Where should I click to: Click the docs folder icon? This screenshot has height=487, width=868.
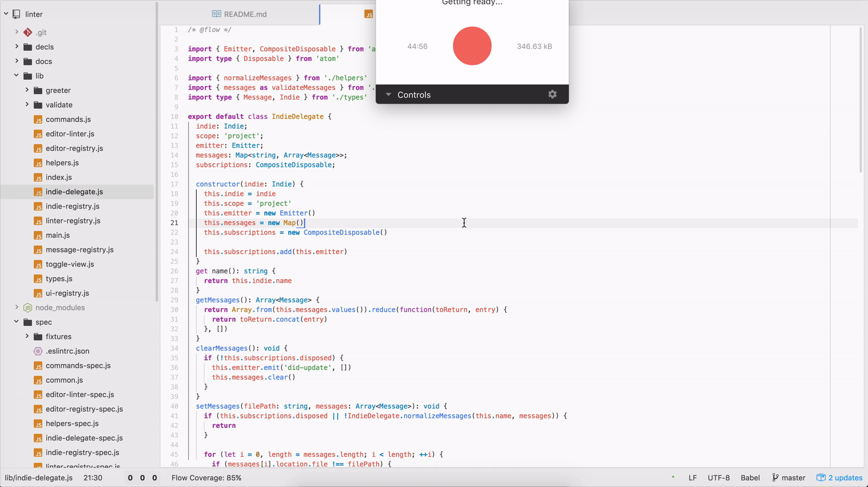(28, 61)
